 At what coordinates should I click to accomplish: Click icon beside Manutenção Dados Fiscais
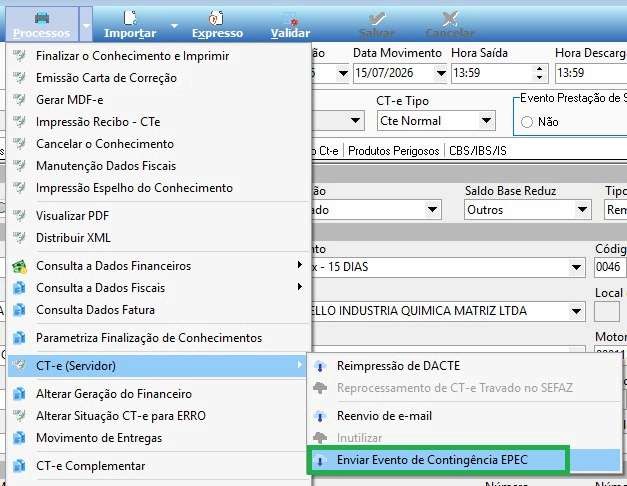tap(19, 165)
